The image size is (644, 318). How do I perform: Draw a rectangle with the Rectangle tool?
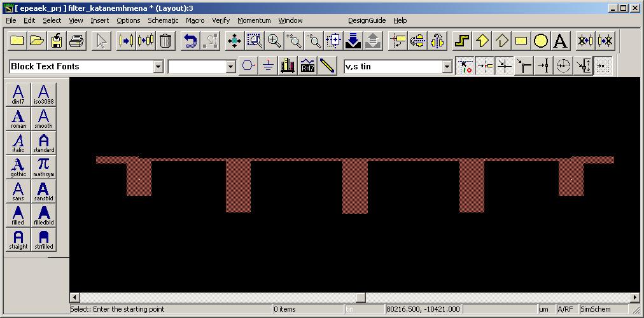[521, 41]
